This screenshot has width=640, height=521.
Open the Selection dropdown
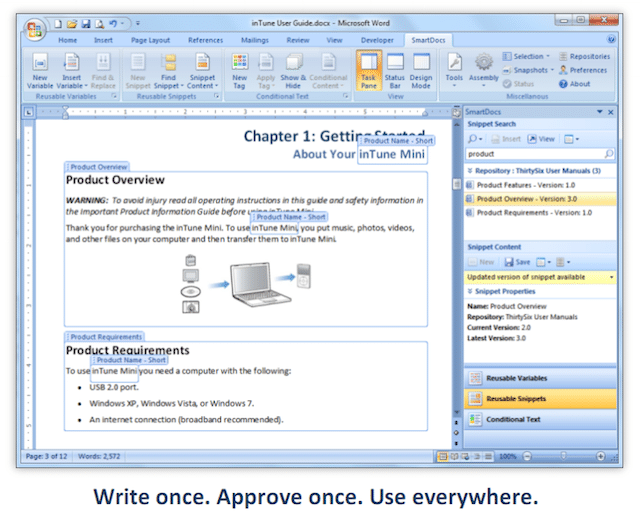coord(527,56)
